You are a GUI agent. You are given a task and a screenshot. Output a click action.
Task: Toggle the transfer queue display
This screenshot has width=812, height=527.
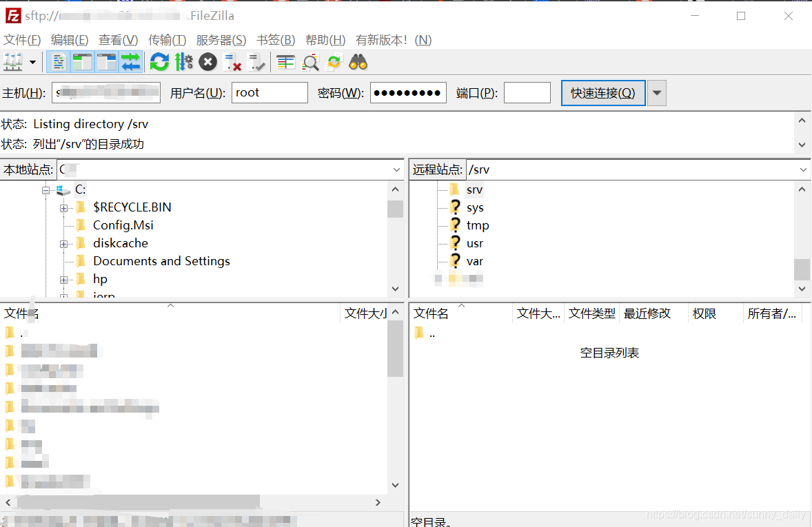point(130,63)
